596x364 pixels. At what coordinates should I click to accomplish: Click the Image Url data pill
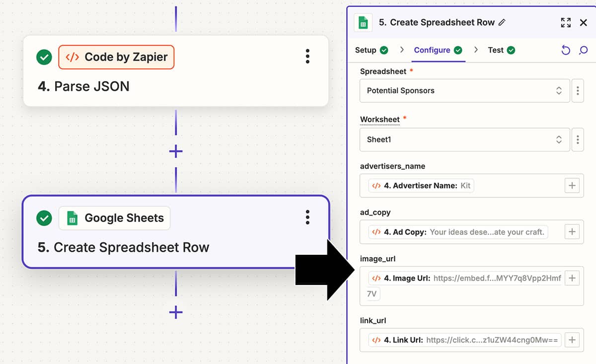point(466,278)
